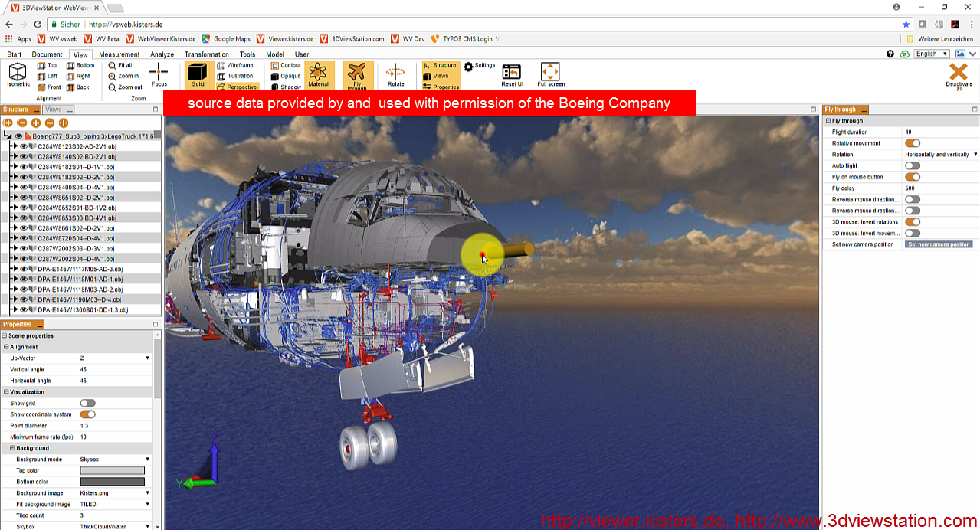Hide the Boeing777_Sub3_piping root node via eye

pos(18,136)
